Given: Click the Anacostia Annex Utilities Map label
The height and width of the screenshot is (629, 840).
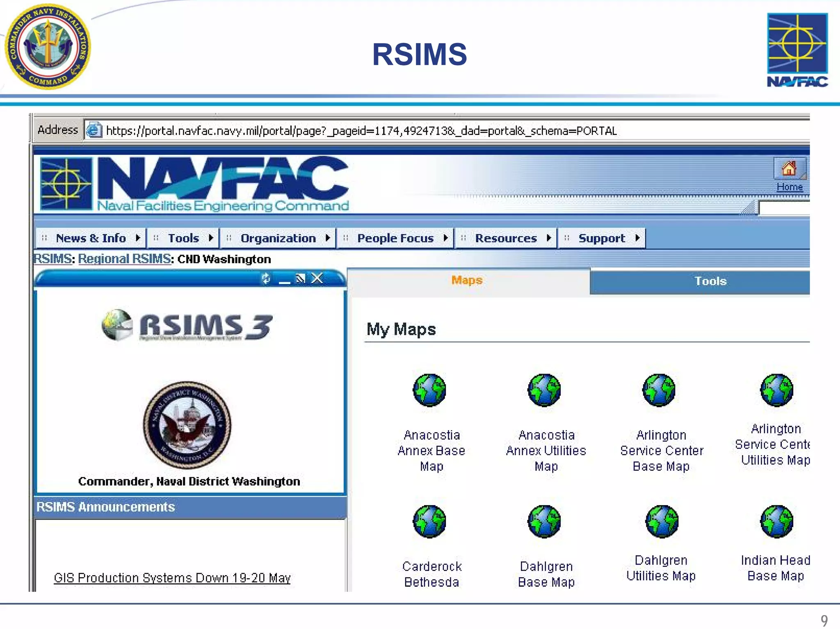Looking at the screenshot, I should (x=546, y=451).
